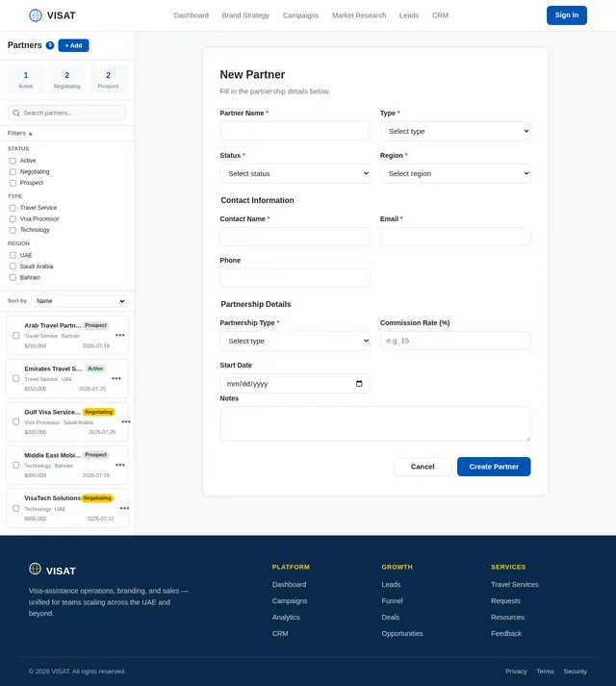Focus the Partner Name field
This screenshot has width=616, height=686.
295,131
